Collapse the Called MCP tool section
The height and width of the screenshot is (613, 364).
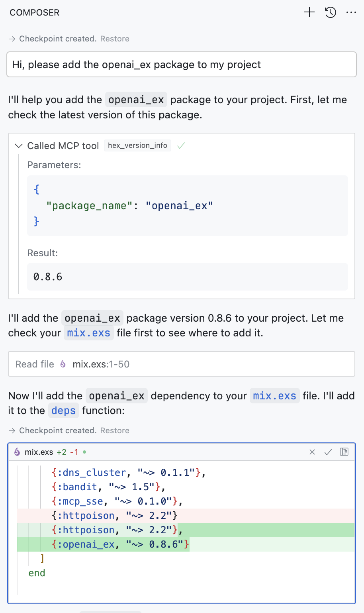(x=18, y=145)
